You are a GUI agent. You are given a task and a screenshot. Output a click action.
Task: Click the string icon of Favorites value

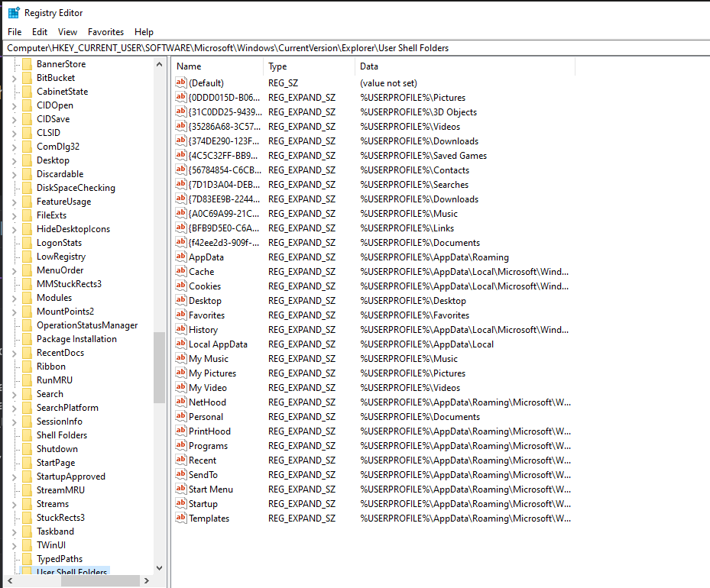pyautogui.click(x=181, y=315)
